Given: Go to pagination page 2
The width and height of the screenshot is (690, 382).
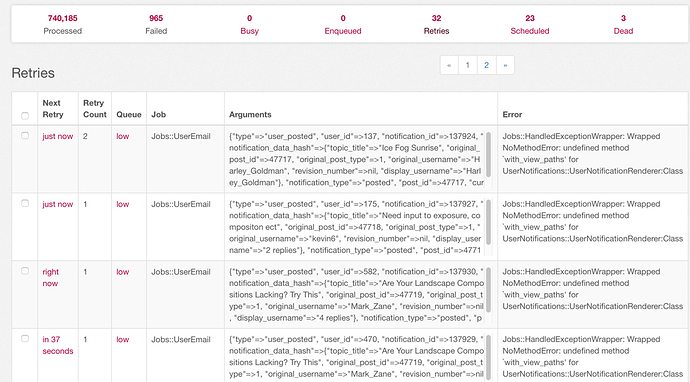Looking at the screenshot, I should pos(487,65).
